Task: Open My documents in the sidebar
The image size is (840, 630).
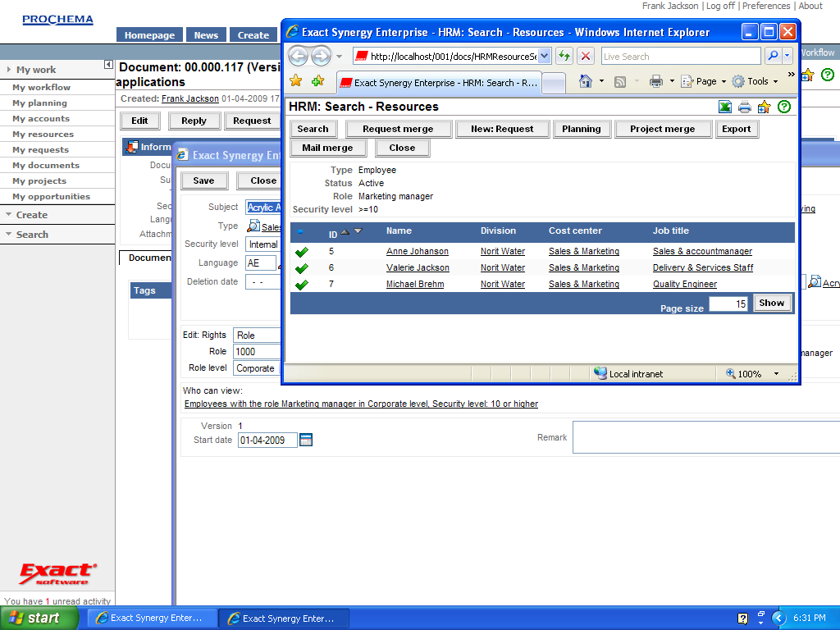Action: [46, 166]
